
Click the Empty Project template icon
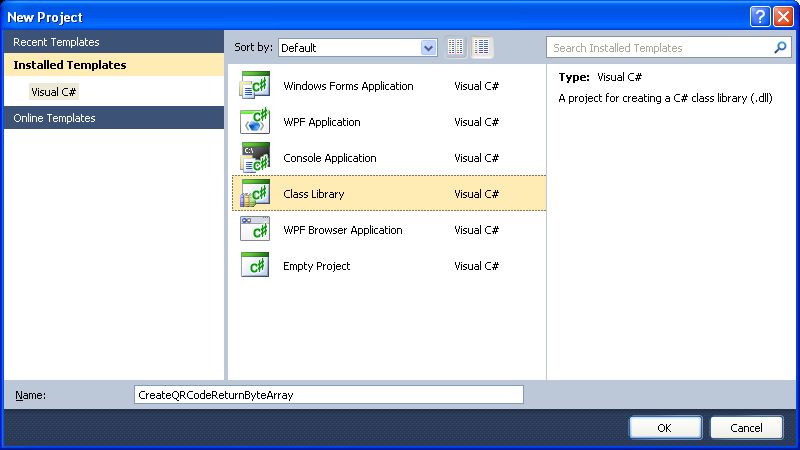(x=255, y=265)
